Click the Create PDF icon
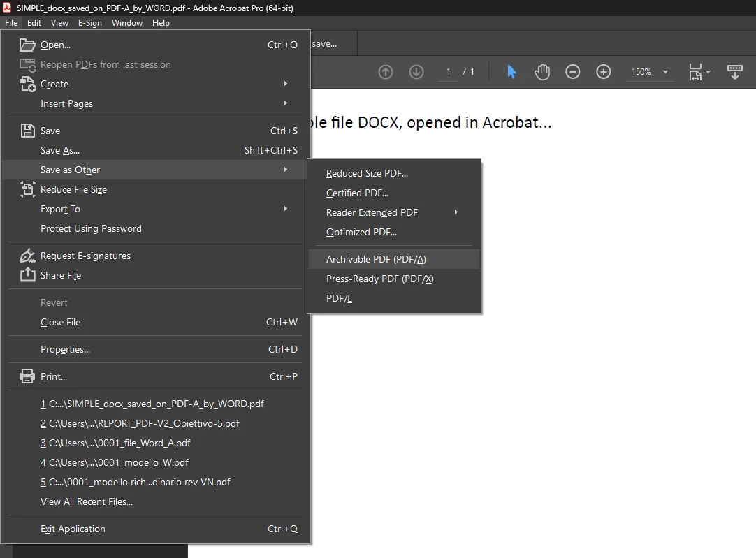 (27, 84)
